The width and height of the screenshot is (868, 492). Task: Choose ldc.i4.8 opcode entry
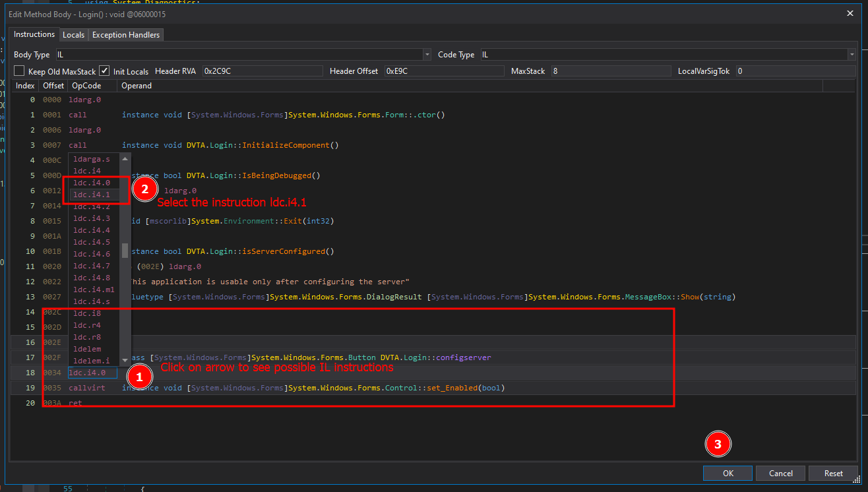click(x=94, y=278)
